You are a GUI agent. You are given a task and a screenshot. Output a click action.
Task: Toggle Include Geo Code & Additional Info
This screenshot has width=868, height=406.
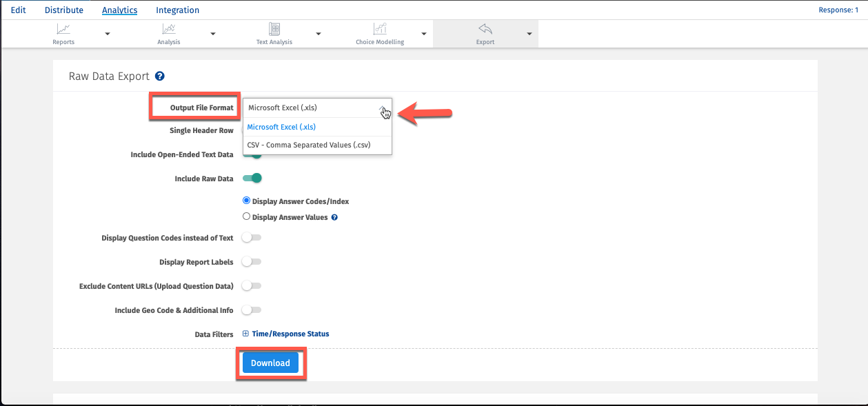(x=252, y=310)
